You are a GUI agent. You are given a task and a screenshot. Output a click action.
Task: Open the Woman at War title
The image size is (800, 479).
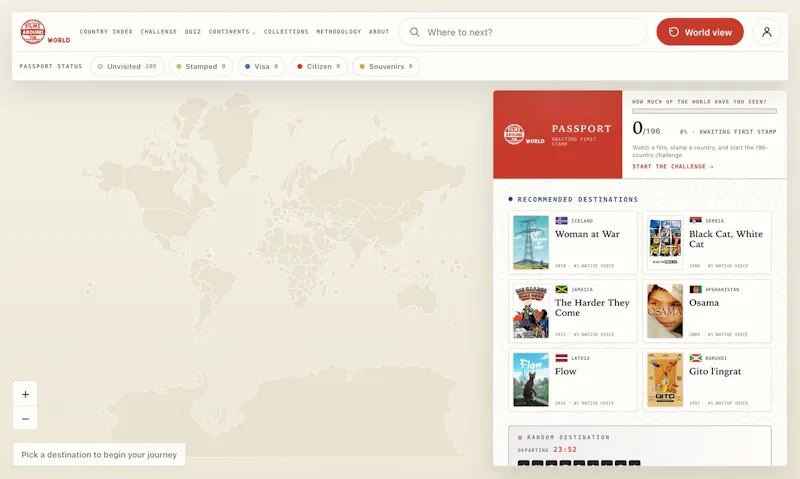(587, 234)
